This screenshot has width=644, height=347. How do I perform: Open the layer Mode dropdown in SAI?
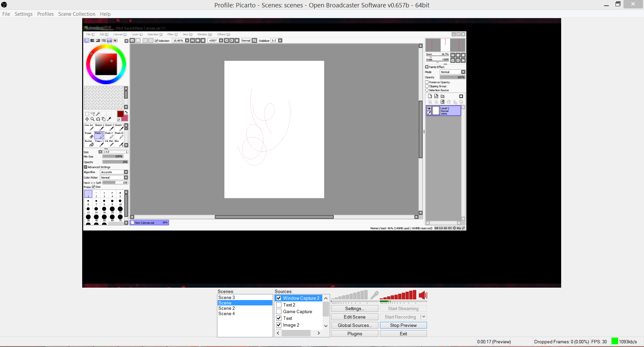[463, 72]
